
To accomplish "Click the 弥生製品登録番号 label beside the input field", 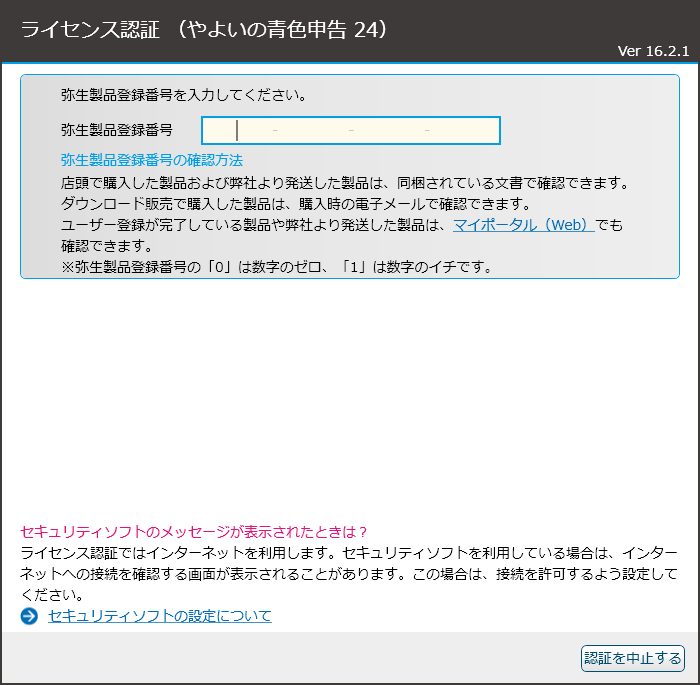I will [x=117, y=130].
